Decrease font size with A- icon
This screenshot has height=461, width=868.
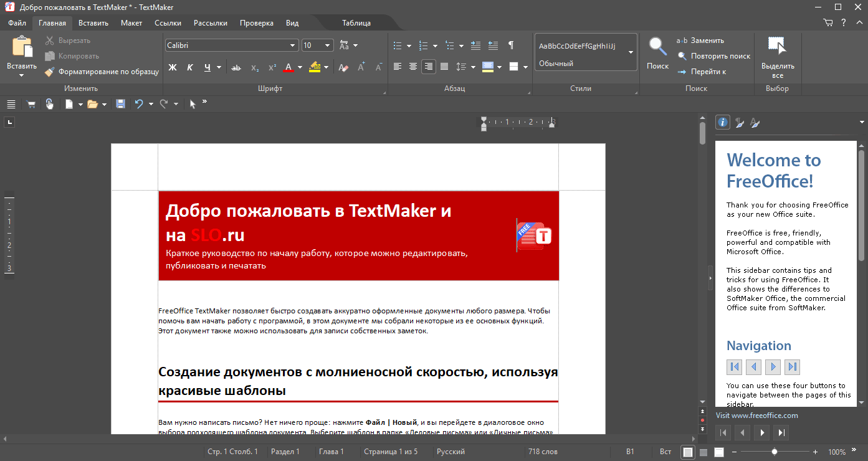pos(378,67)
